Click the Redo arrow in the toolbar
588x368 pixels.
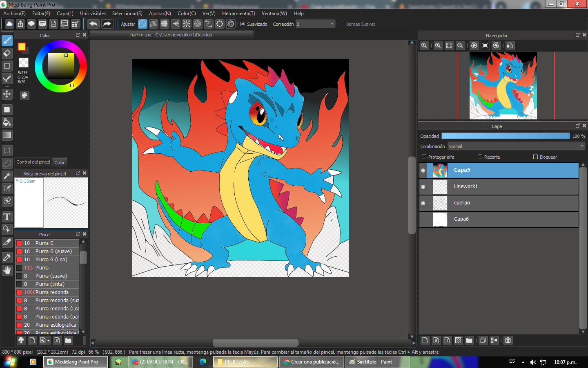coord(107,24)
